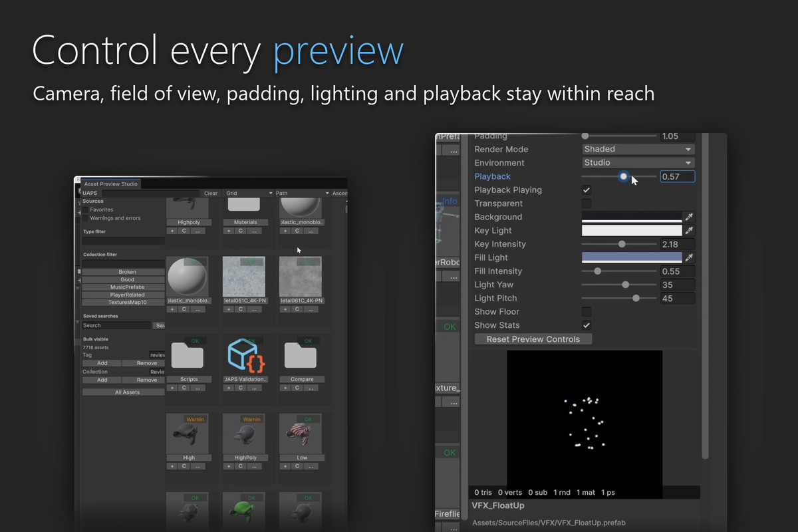Click the plus button under Compare folder
This screenshot has width=798, height=532.
(286, 388)
